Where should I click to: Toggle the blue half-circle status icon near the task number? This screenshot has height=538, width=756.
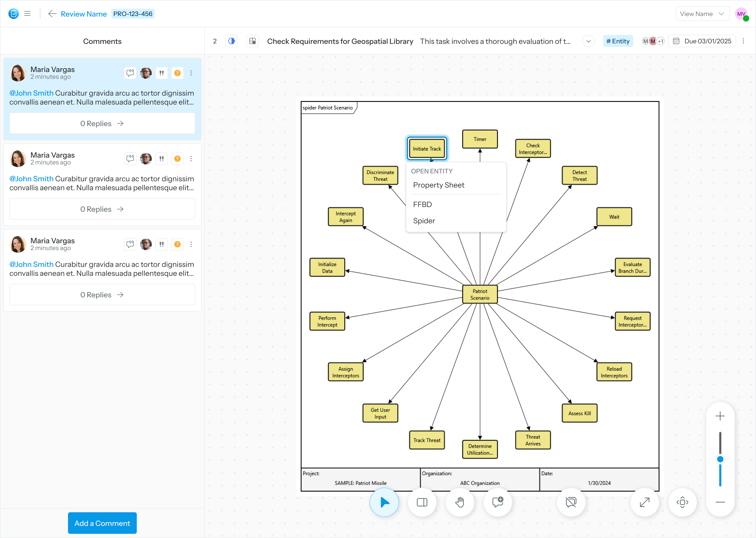coord(231,41)
